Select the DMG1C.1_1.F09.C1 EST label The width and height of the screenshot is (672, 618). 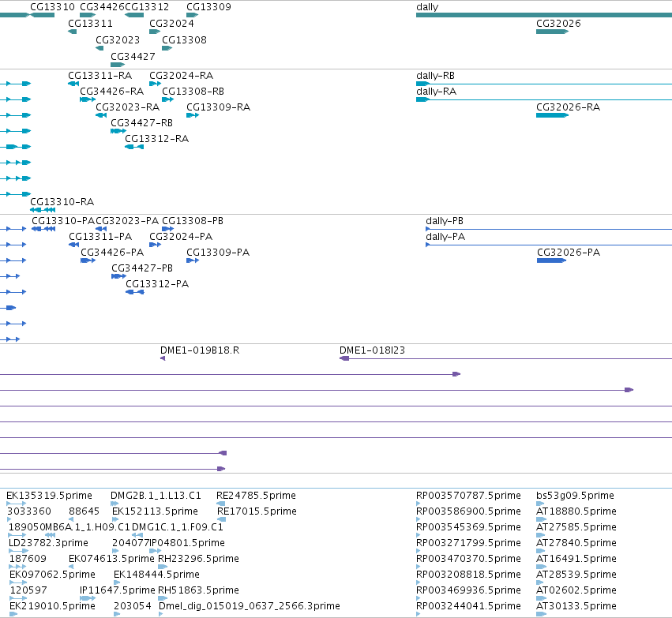tap(178, 527)
